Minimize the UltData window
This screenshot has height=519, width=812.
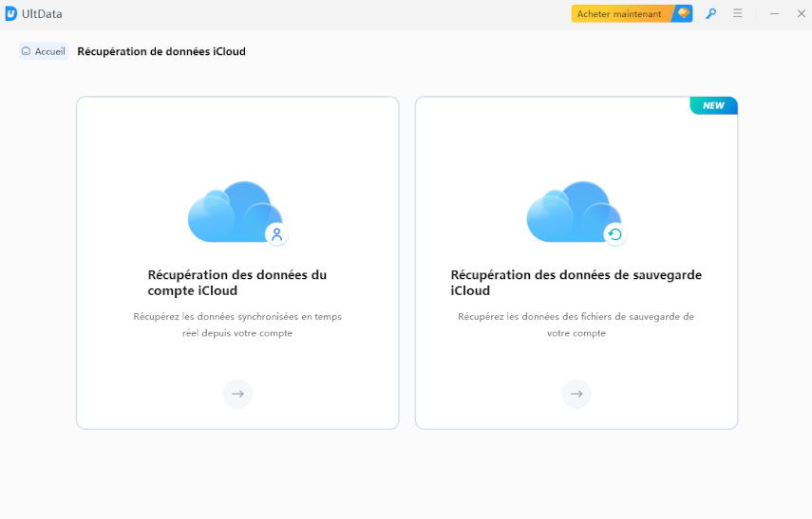(774, 14)
